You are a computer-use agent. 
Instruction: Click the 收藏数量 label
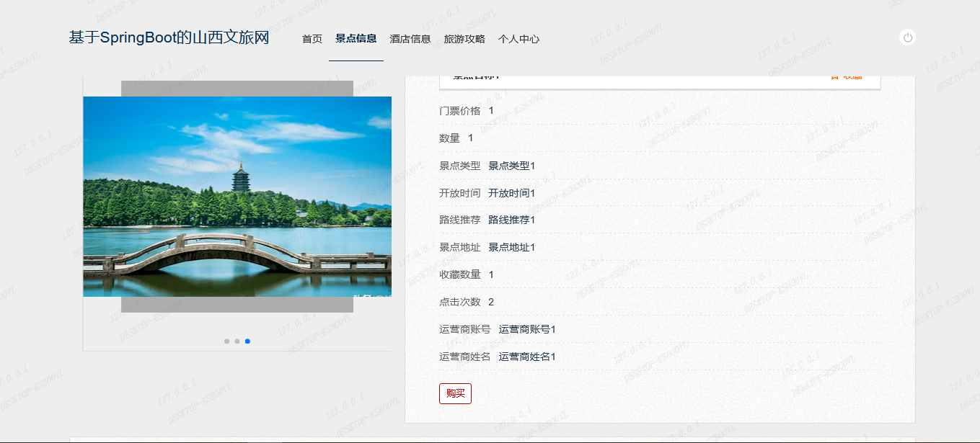pos(460,274)
